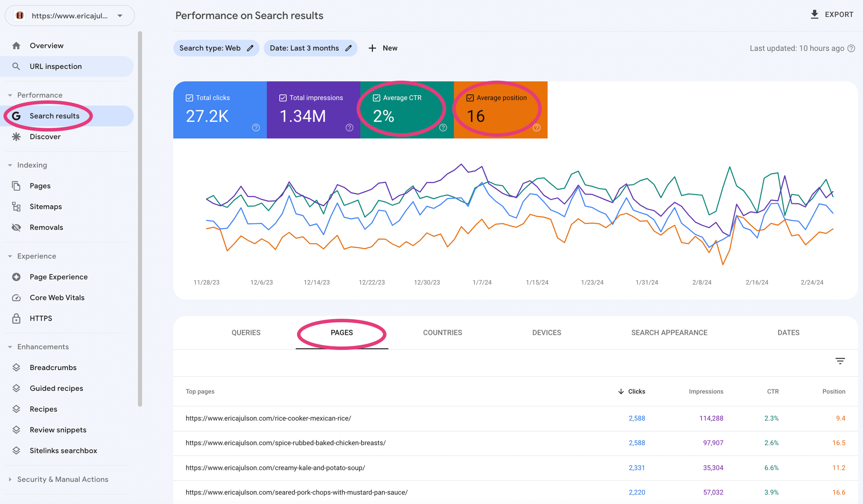This screenshot has width=863, height=504.
Task: Click the sidebar vertical scrollbar
Action: 140,219
